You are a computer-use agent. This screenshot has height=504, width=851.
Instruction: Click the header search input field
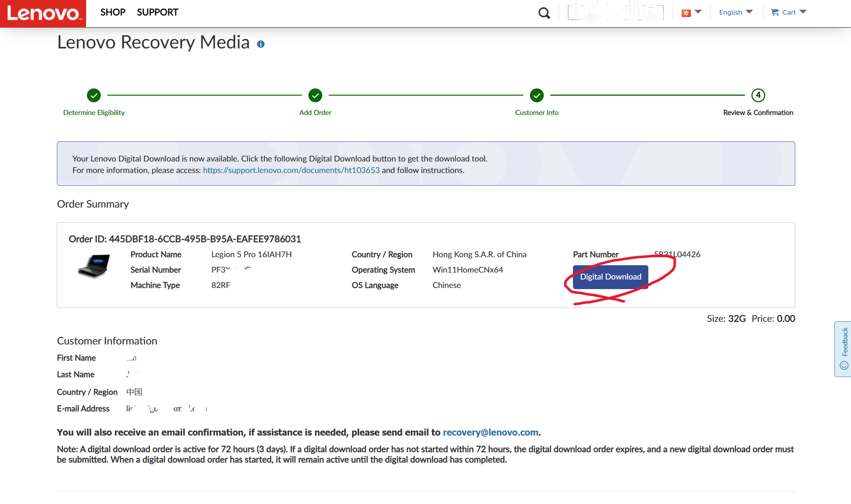point(615,12)
